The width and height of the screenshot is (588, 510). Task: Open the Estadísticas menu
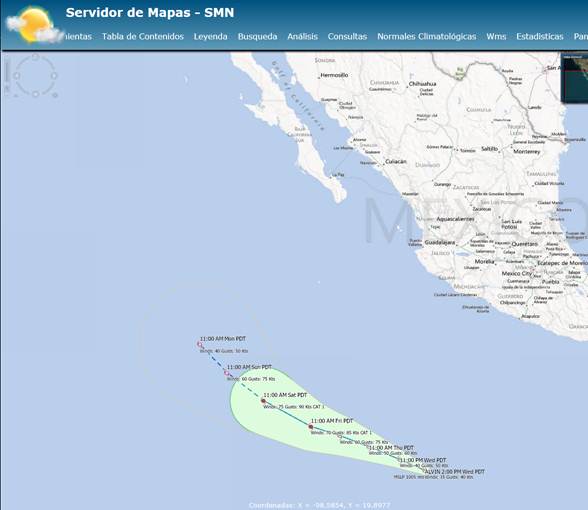(540, 36)
